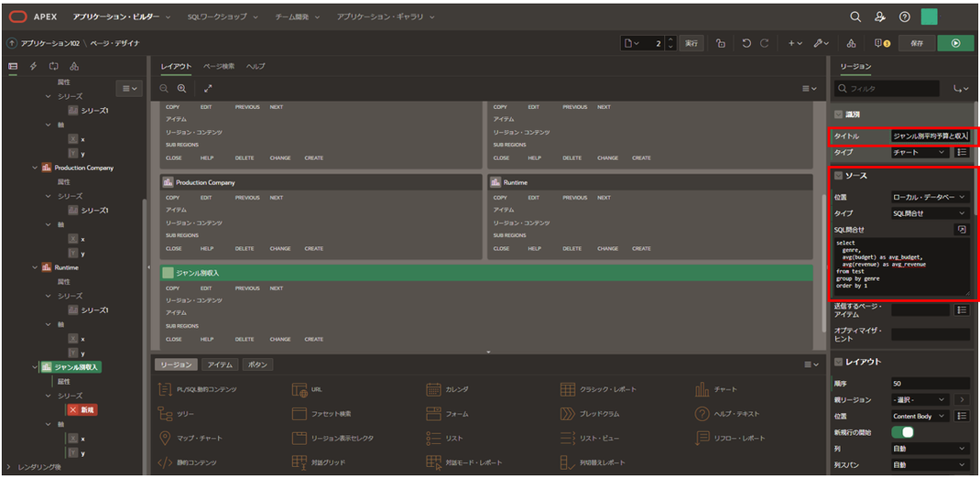Collapse the ジャンル別収入 tree node

coord(35,367)
